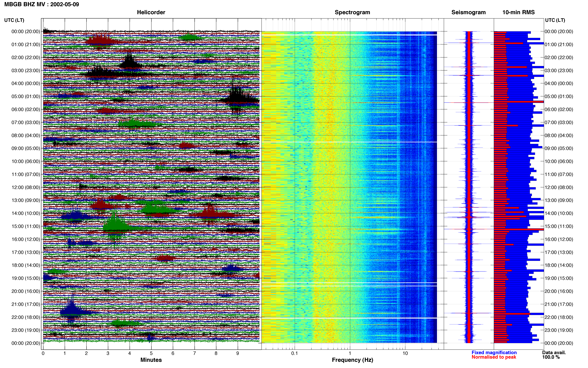Click the '0.1' tick on the Frequency axis
Image resolution: width=588 pixels, height=368 pixels.
[295, 353]
